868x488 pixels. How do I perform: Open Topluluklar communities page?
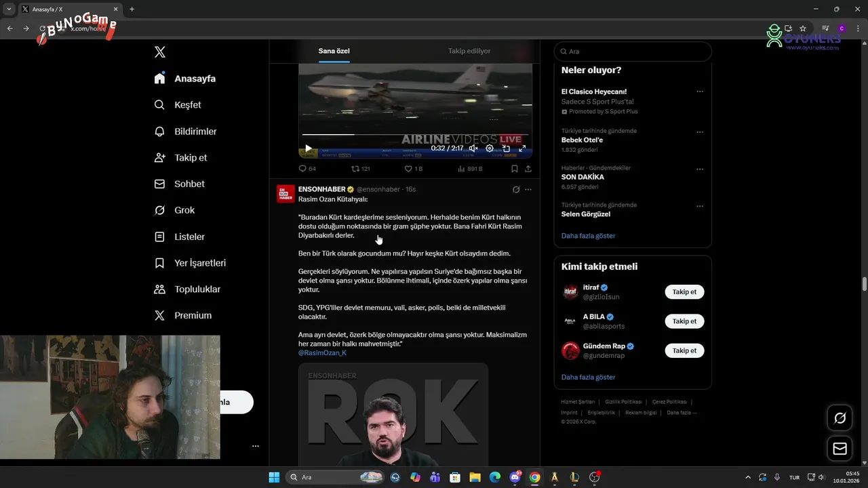click(187, 289)
